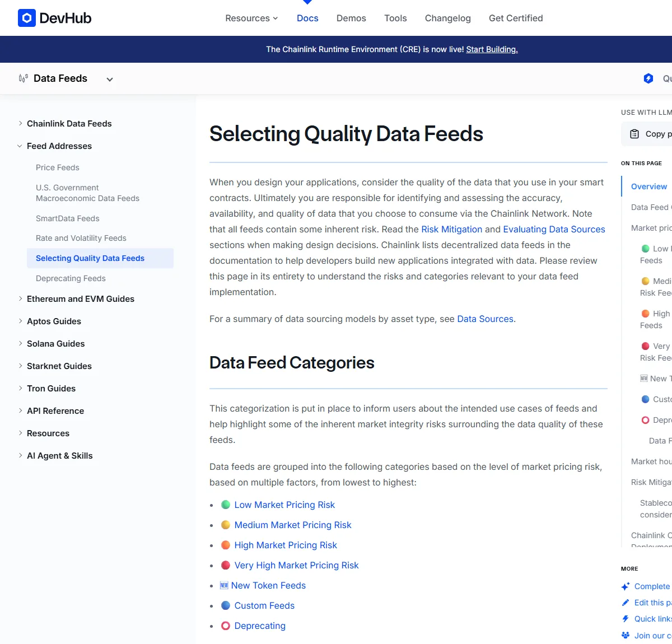672x644 pixels.
Task: Click the Data Feeds candlestick icon
Action: pos(23,78)
